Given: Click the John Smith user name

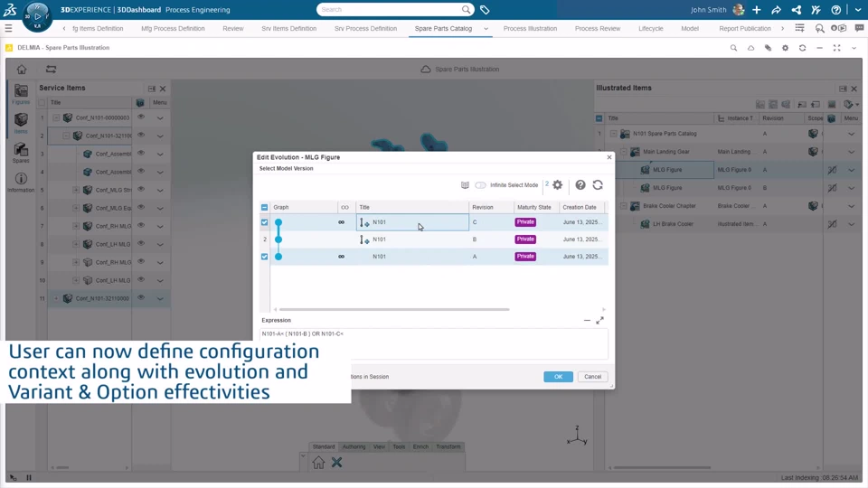Looking at the screenshot, I should point(708,10).
